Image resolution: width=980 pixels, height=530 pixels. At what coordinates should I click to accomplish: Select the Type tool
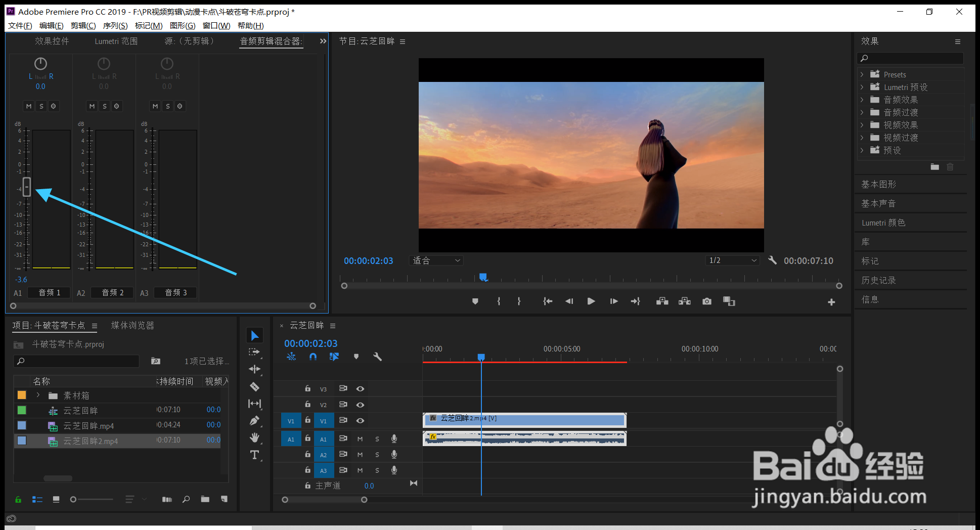(254, 455)
